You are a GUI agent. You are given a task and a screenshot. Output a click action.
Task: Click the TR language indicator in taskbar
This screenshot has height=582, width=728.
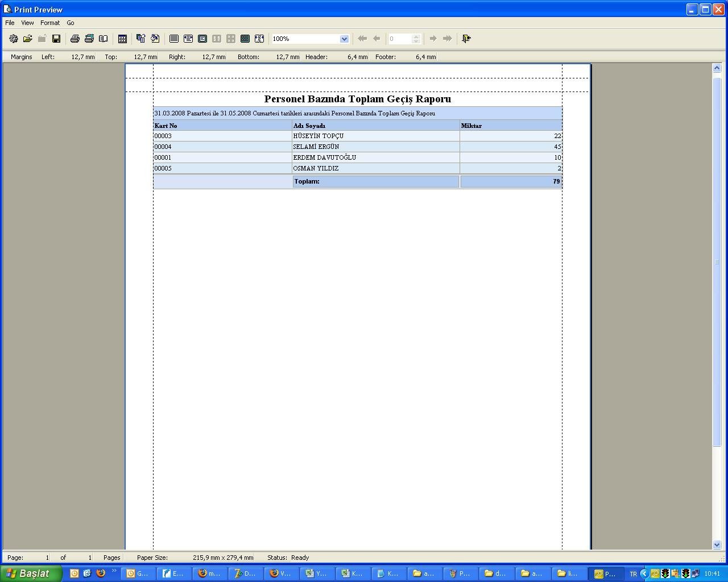tap(633, 574)
